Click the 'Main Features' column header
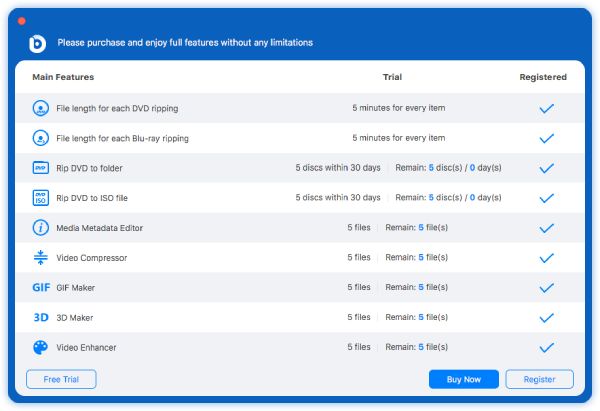600x411 pixels. click(63, 77)
